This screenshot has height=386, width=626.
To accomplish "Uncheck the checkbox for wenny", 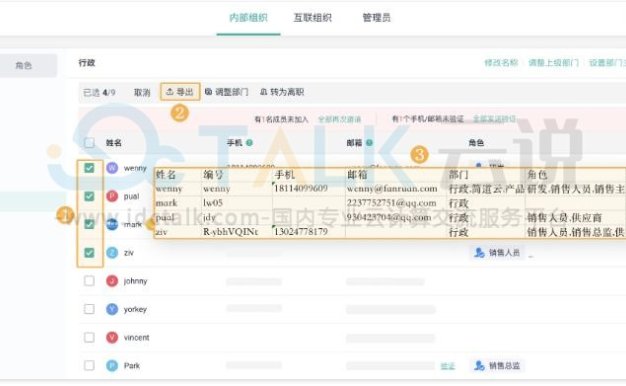I will tap(89, 168).
